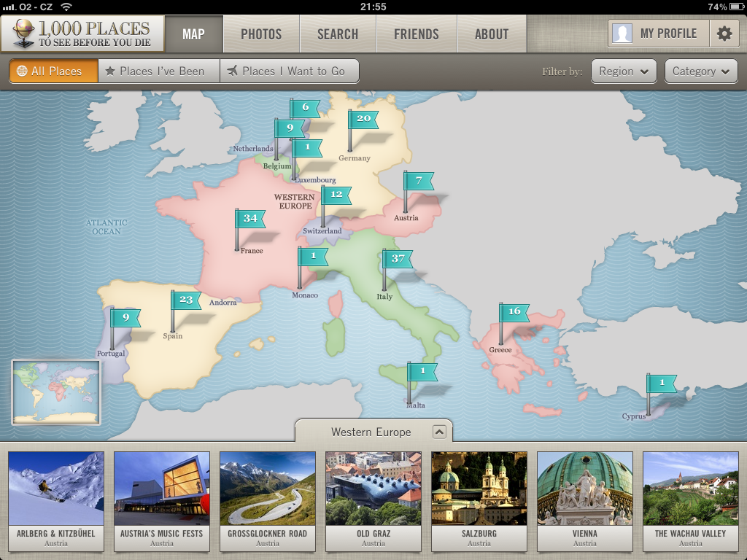Viewport: 747px width, 560px height.
Task: Show Places I've Been
Action: click(159, 71)
